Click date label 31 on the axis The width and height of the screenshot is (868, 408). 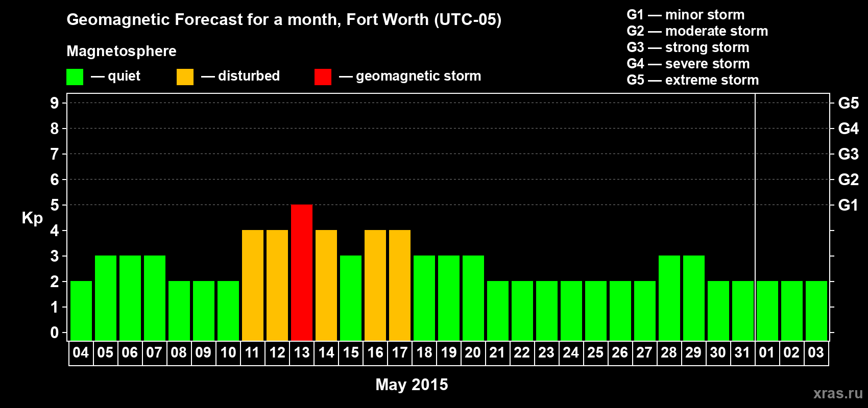pyautogui.click(x=742, y=353)
